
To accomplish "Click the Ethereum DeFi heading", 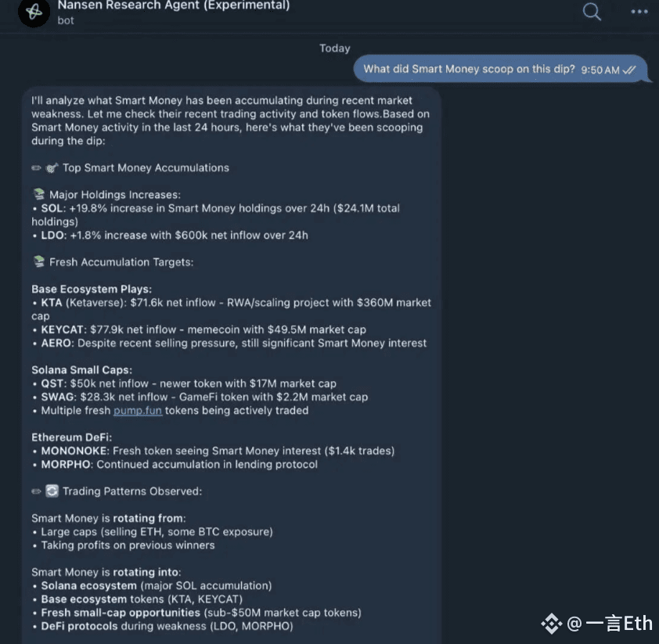I will tap(72, 437).
